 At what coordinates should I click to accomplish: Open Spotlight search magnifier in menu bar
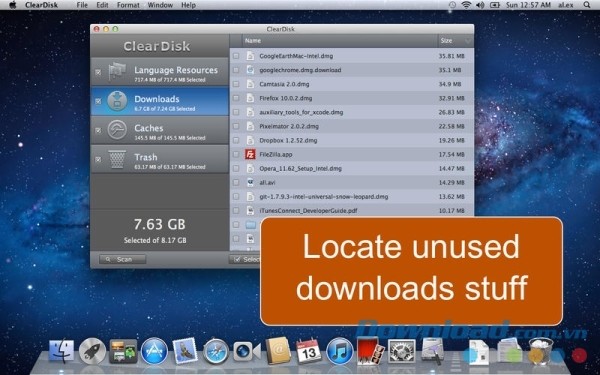(587, 5)
